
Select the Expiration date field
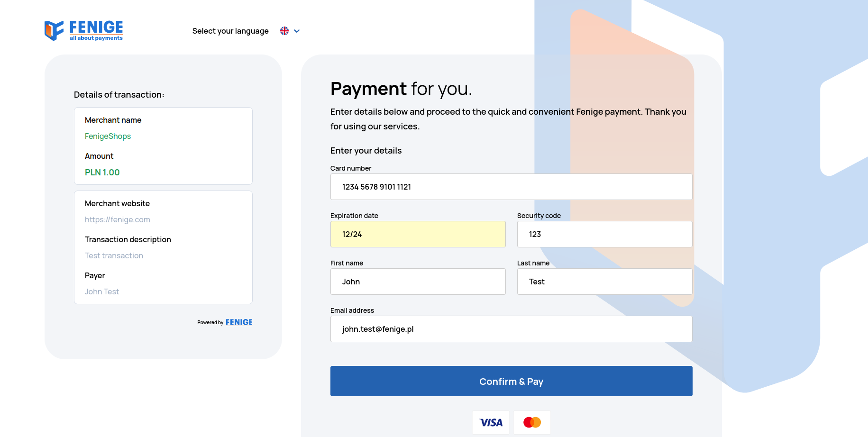click(x=418, y=234)
